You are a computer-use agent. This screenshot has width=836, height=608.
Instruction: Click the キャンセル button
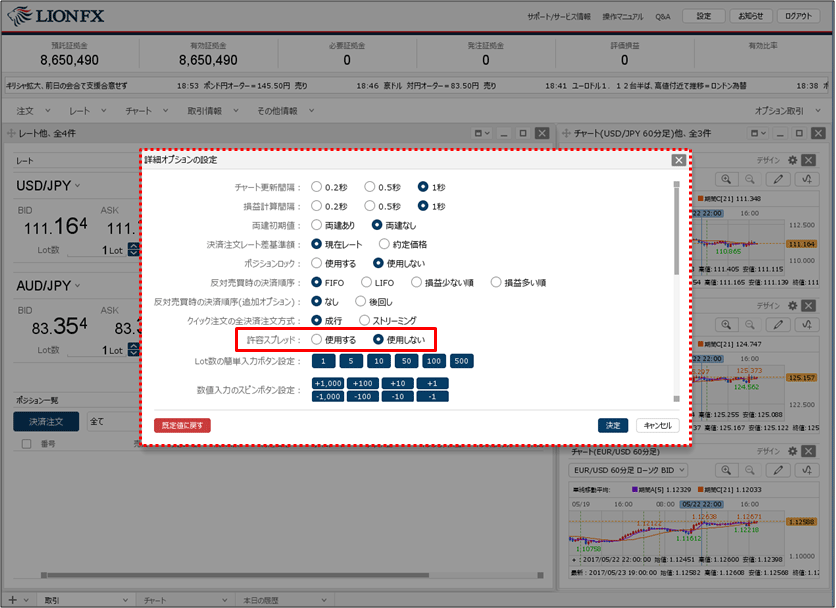(657, 425)
